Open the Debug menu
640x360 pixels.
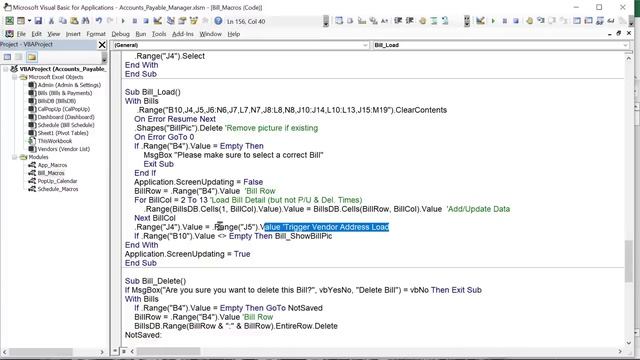(x=120, y=34)
